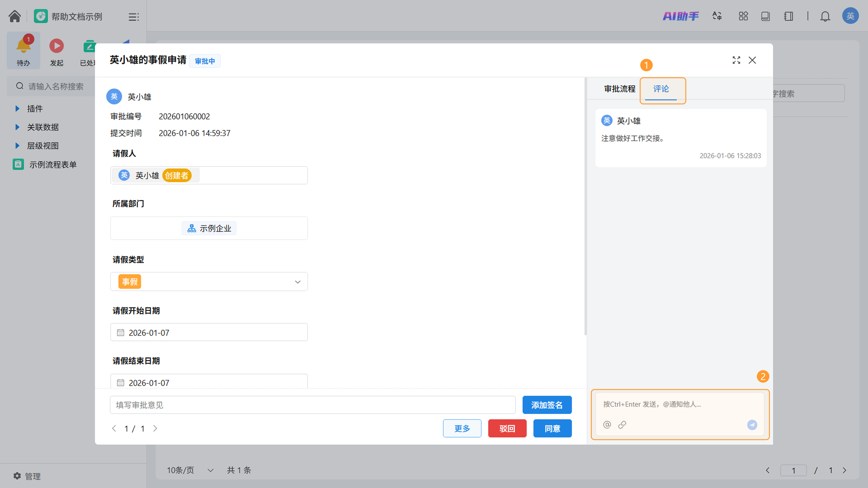Expand the 层级视图 tree node

pos(18,145)
